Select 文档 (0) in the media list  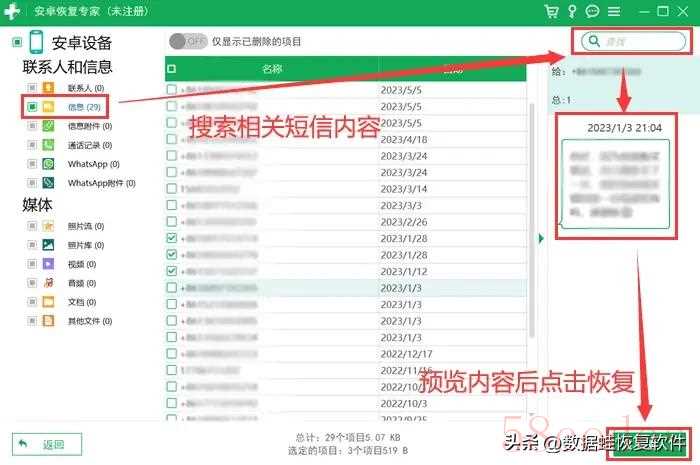pyautogui.click(x=81, y=302)
